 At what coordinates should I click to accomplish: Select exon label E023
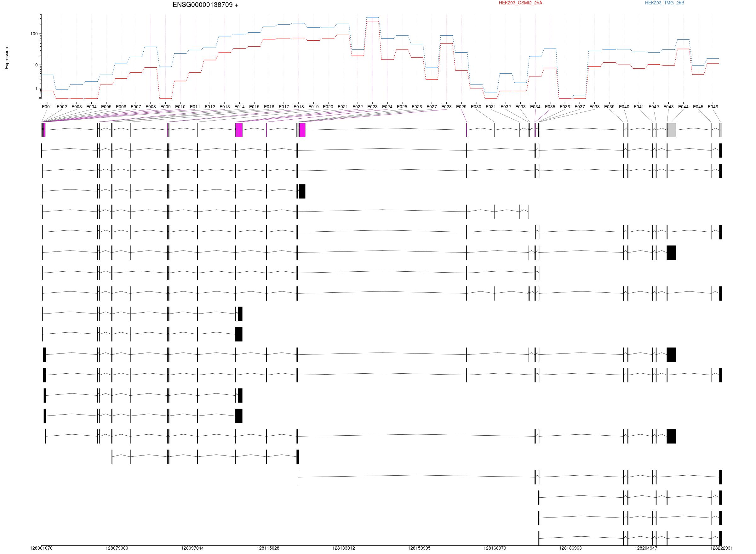[372, 107]
